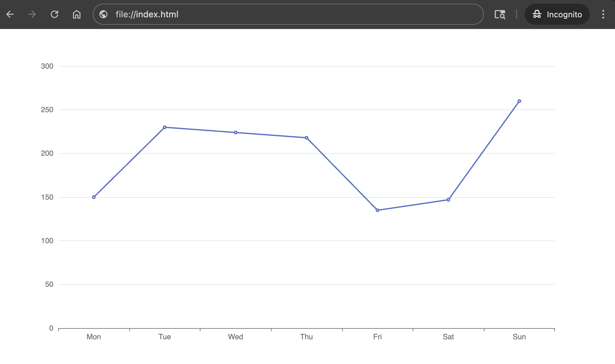
Task: Click the 300 gridline label
Action: point(47,66)
